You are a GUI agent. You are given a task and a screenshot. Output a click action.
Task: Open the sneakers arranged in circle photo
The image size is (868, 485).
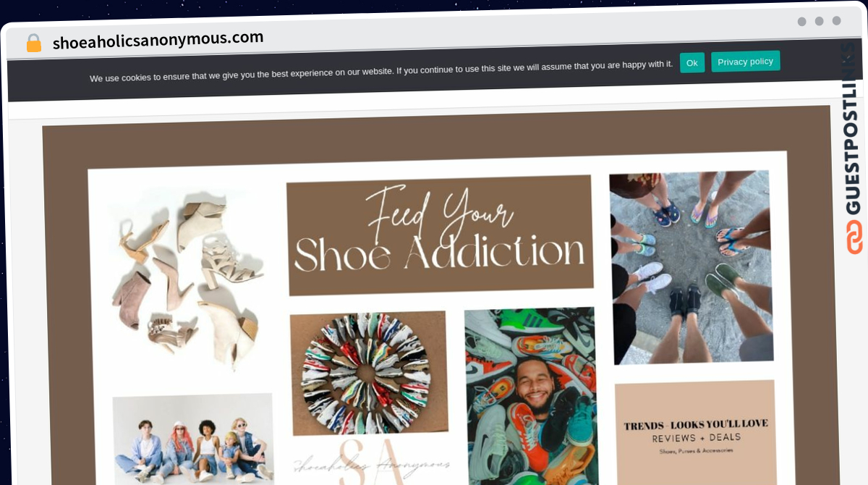pos(369,374)
